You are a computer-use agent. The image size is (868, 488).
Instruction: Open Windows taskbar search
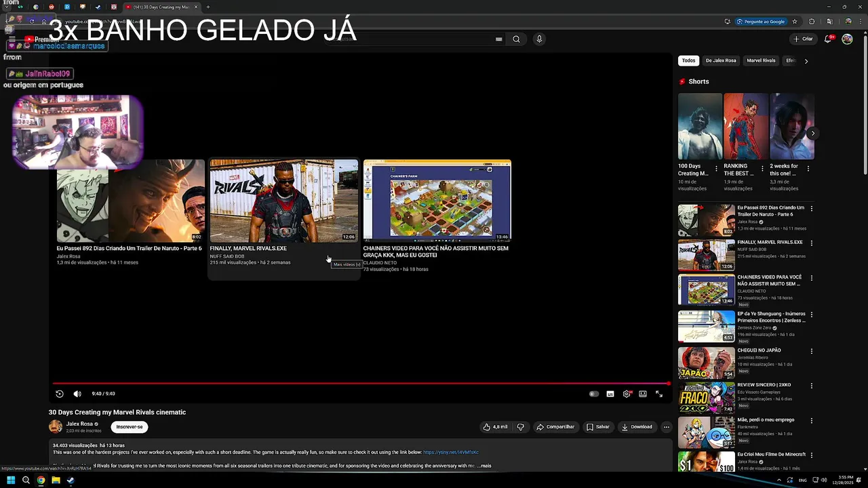(26, 481)
